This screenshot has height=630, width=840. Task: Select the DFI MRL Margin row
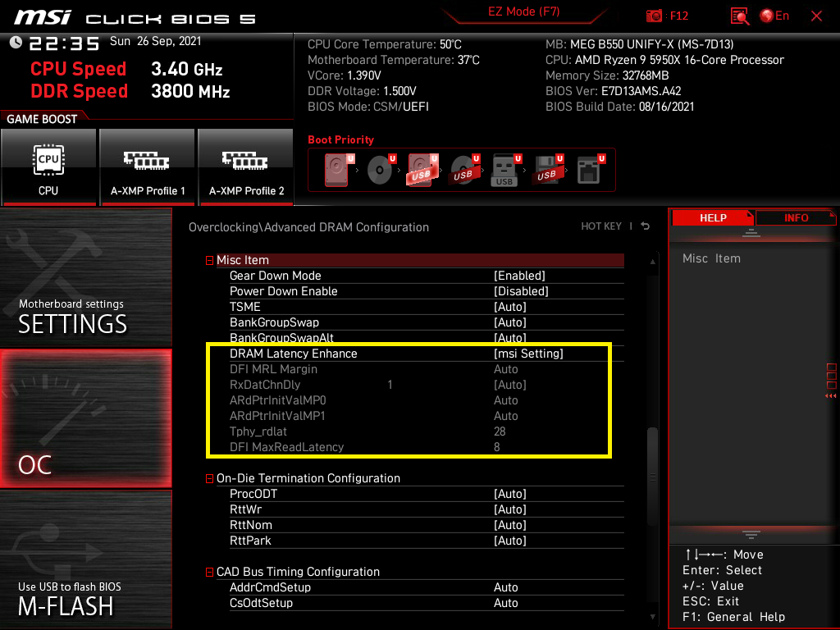427,369
